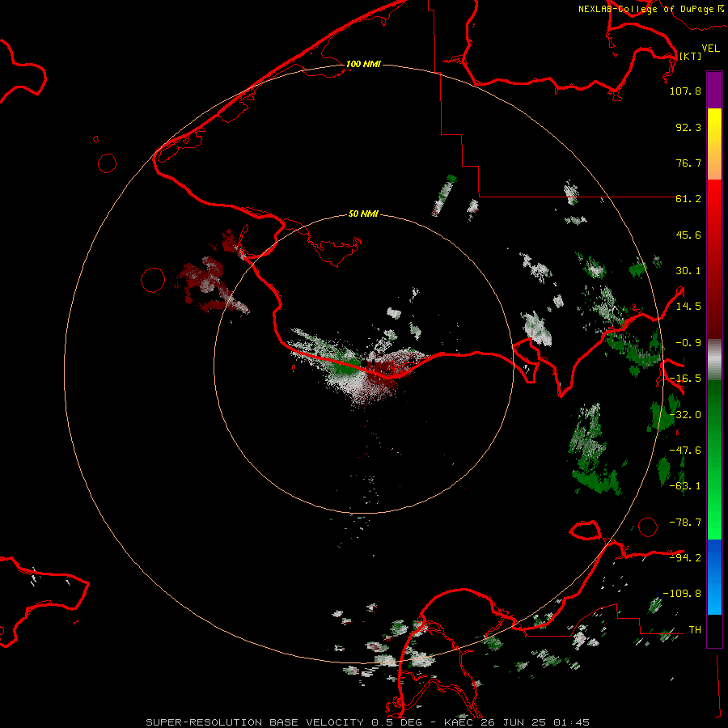The height and width of the screenshot is (728, 728).
Task: Click the -0.9 velocity scale value
Action: click(x=688, y=343)
